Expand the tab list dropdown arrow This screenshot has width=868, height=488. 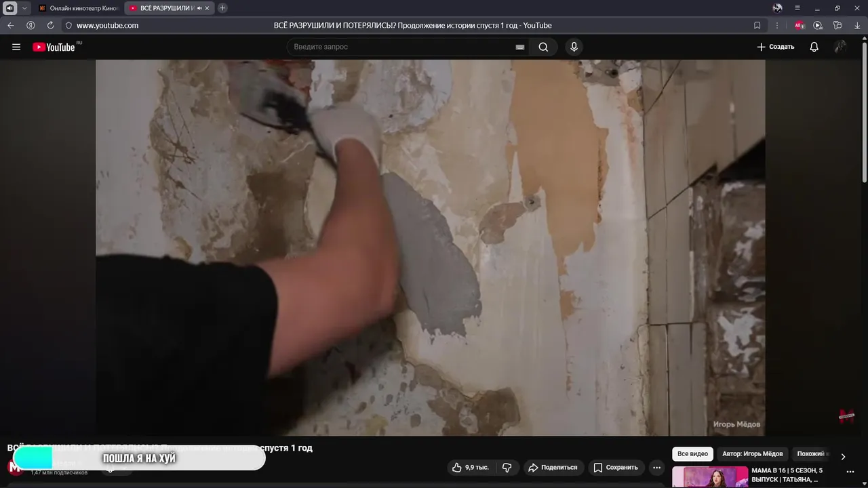click(25, 8)
